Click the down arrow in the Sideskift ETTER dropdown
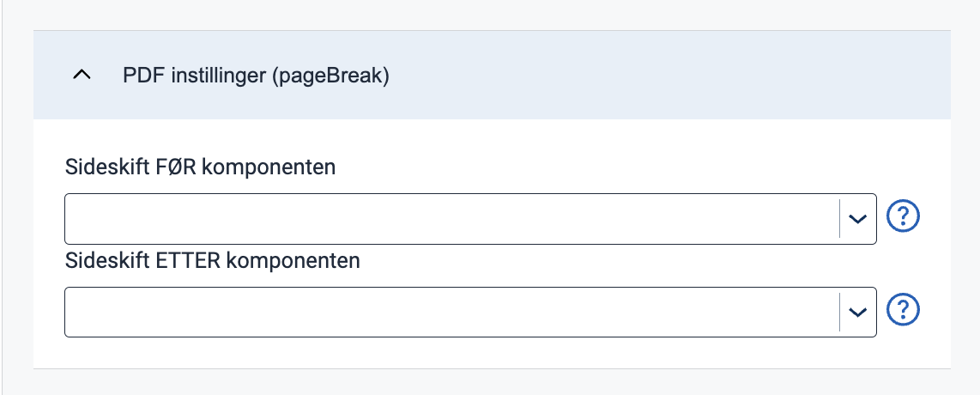 [857, 312]
